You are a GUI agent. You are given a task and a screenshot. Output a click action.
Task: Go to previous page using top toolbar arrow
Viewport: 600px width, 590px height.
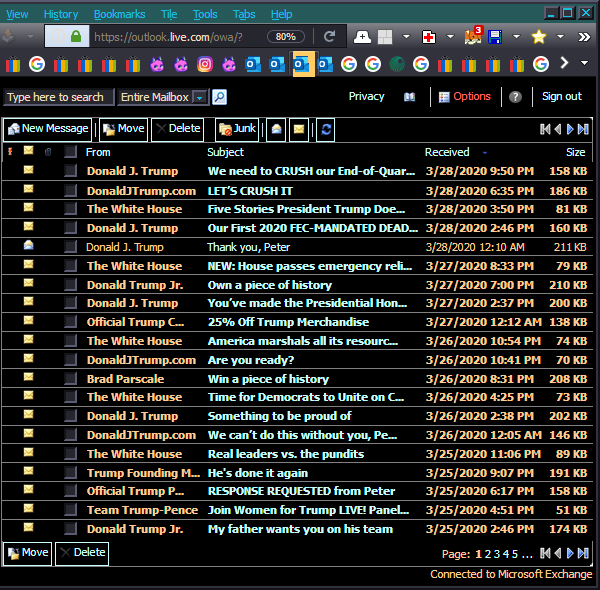pyautogui.click(x=558, y=129)
